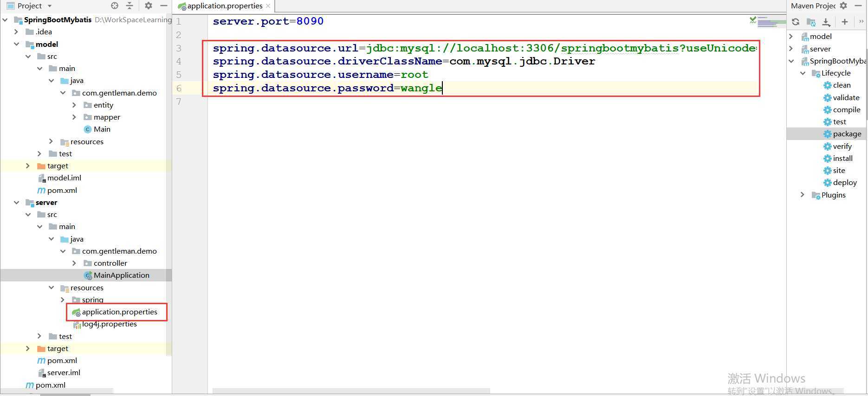Image resolution: width=868 pixels, height=396 pixels.
Task: Select Maven package lifecycle goal
Action: tap(842, 134)
